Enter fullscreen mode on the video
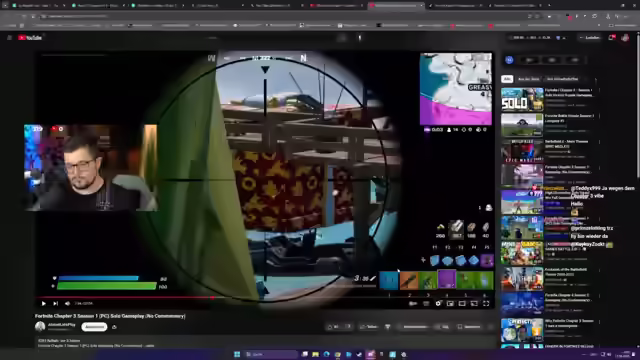Viewport: 640px width, 360px height. [486, 304]
